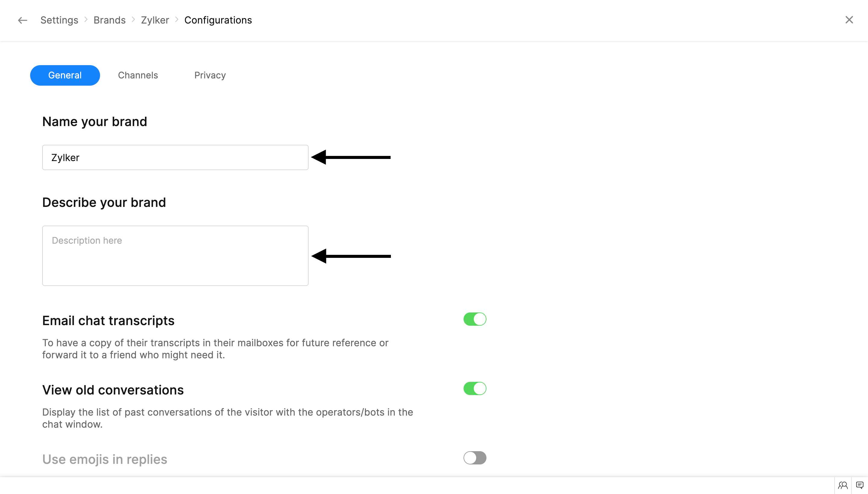This screenshot has width=868, height=494.
Task: Click the Configurations breadcrumb item
Action: point(218,21)
